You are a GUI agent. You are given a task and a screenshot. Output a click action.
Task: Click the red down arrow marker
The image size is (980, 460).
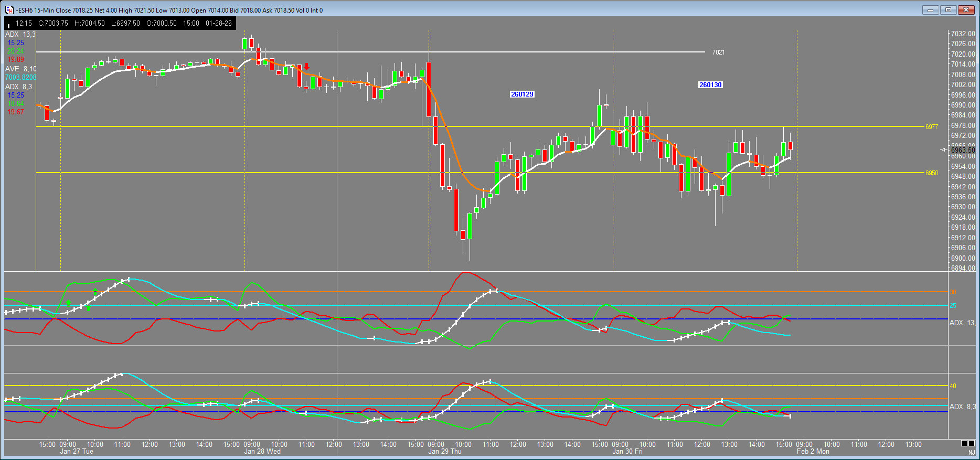point(307,67)
